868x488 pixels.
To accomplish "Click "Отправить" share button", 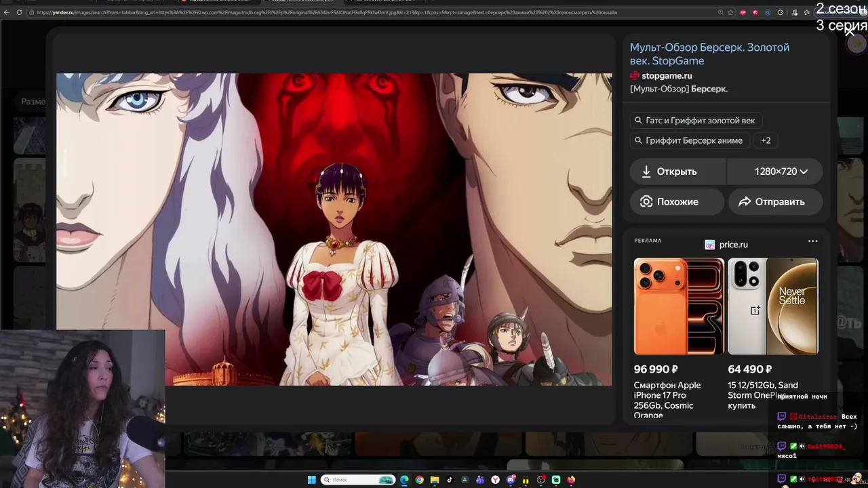I will (775, 201).
